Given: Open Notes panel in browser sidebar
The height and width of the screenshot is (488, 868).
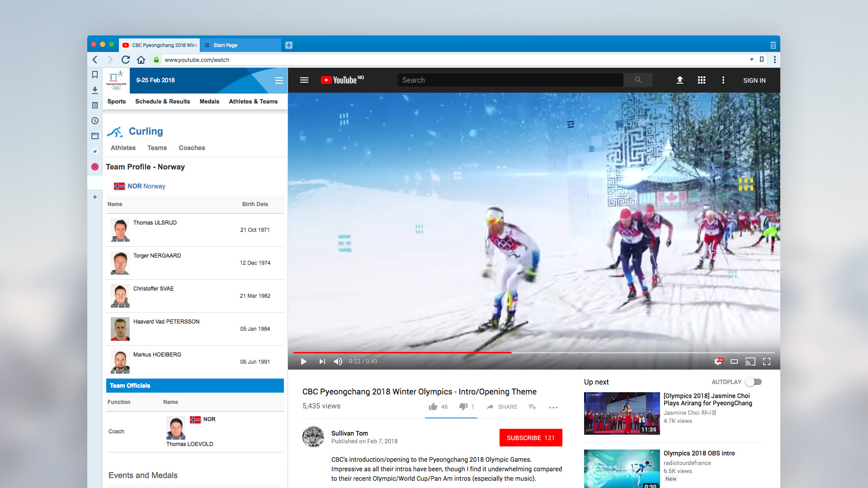Looking at the screenshot, I should [95, 105].
